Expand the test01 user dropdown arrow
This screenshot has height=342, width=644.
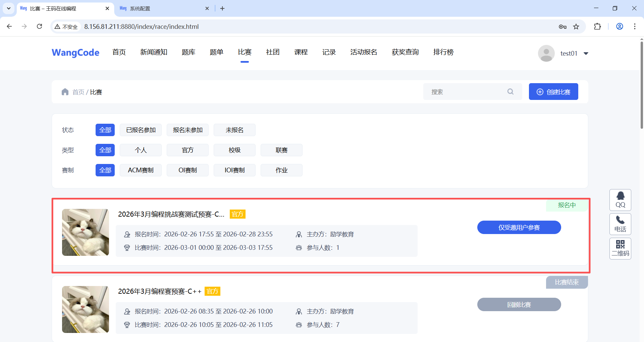tap(586, 54)
